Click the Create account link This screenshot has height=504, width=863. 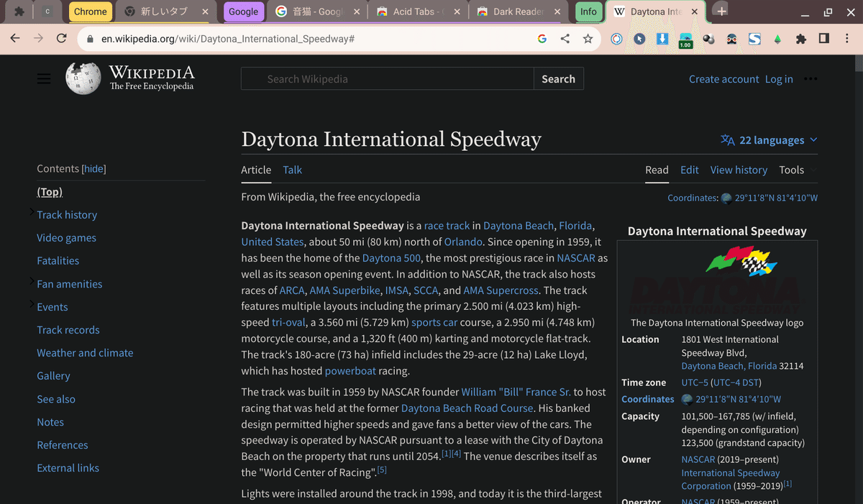pyautogui.click(x=724, y=79)
